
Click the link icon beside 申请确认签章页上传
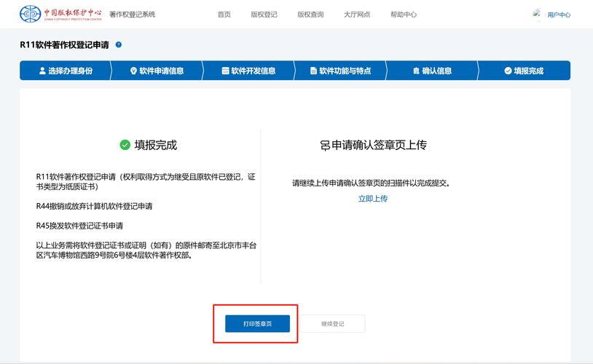[325, 146]
